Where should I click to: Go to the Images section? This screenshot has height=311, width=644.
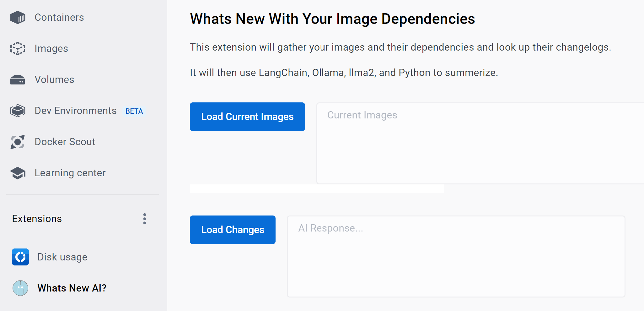[51, 48]
